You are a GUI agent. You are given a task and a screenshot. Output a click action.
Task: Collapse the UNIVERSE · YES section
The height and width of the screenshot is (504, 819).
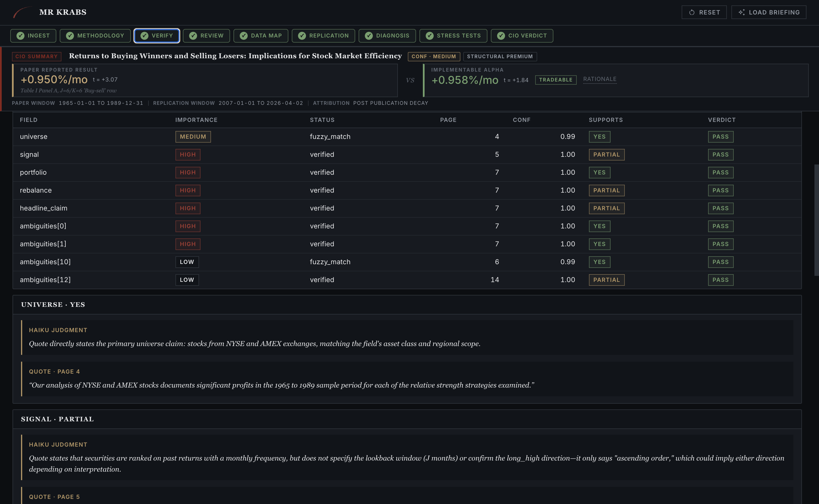coord(53,304)
